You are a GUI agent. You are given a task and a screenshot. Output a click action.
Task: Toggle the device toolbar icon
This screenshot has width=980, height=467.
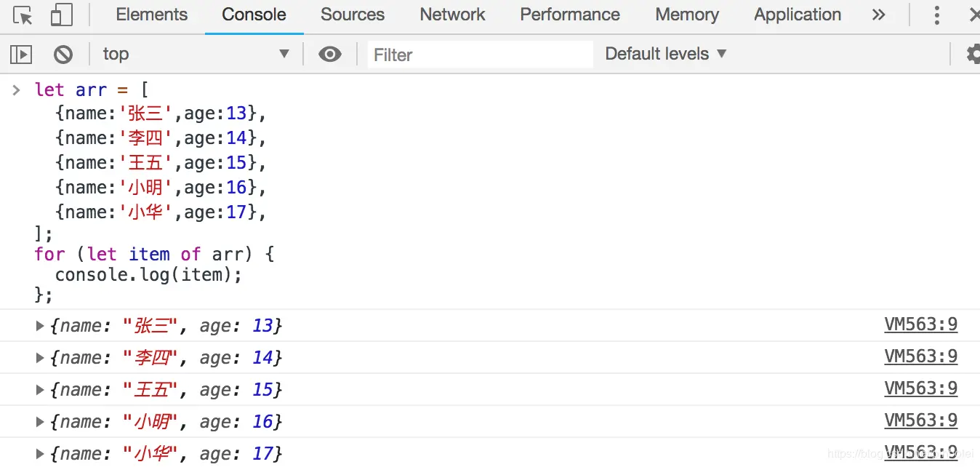pos(62,15)
